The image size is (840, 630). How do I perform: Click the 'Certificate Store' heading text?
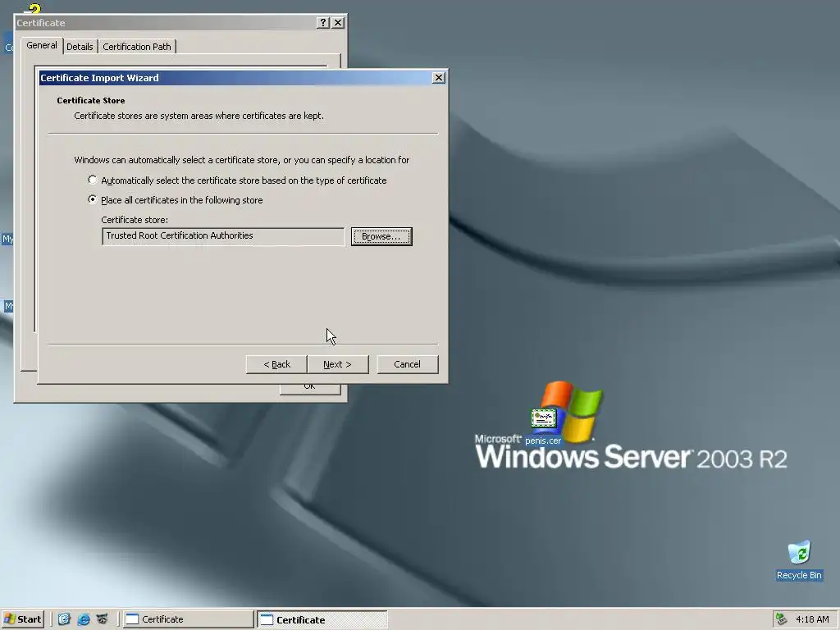(x=90, y=100)
